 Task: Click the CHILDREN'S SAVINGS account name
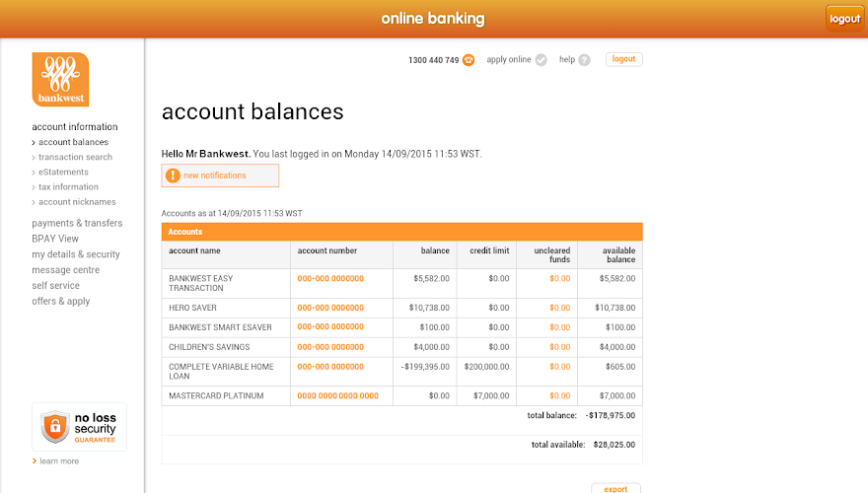pos(209,347)
